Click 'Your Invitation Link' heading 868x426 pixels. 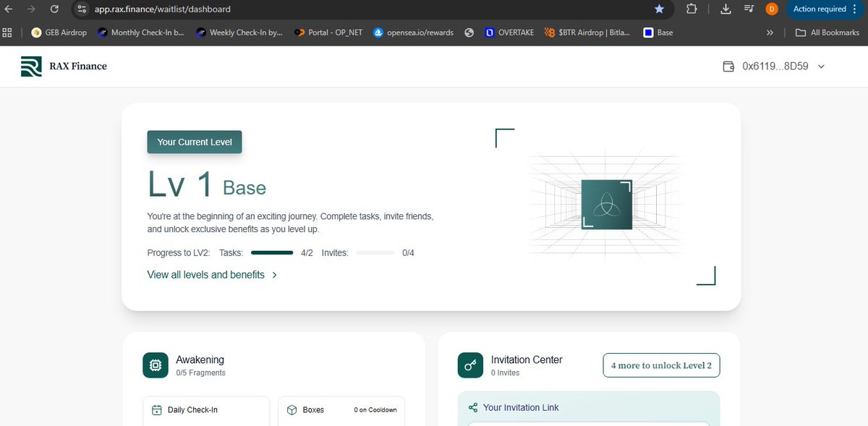coord(521,407)
